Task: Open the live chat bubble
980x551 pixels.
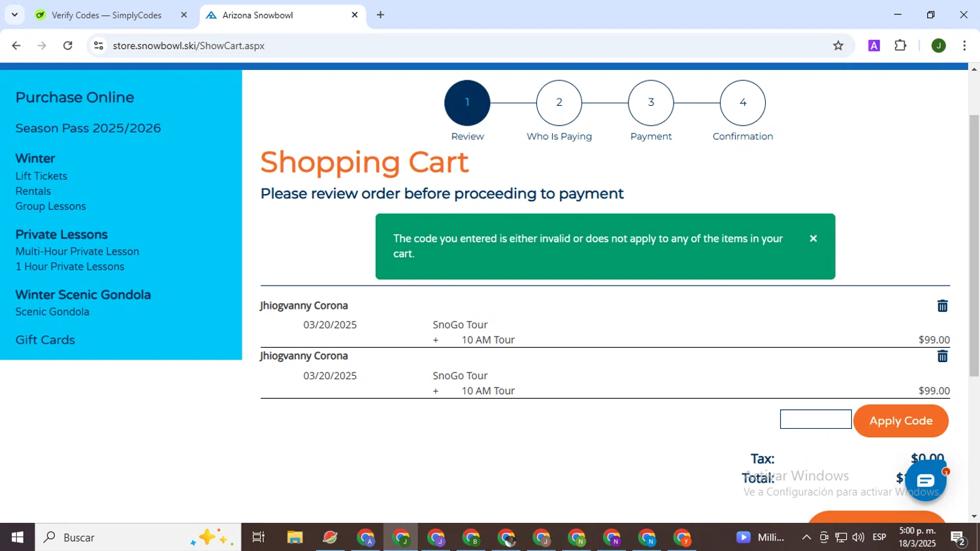Action: tap(926, 481)
